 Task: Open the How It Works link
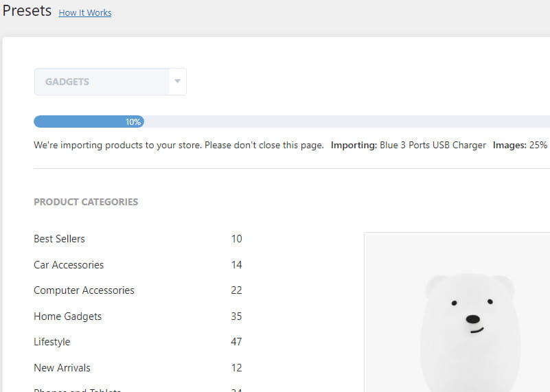[85, 12]
